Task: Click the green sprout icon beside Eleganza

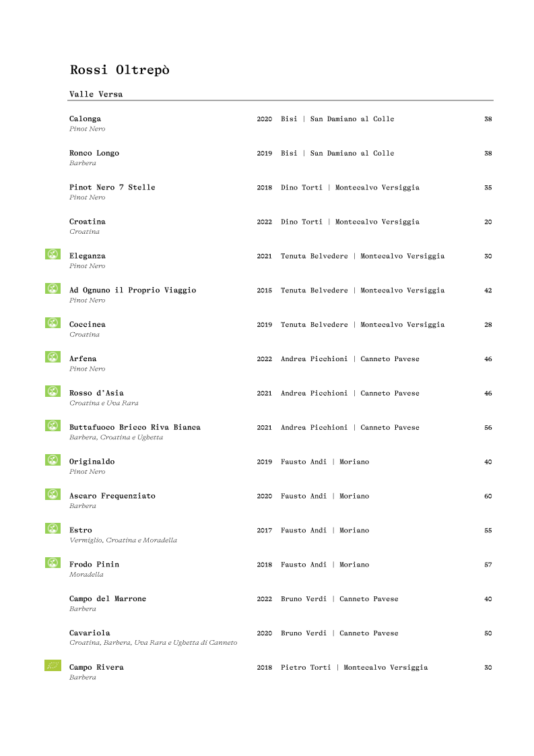Action: tap(53, 254)
